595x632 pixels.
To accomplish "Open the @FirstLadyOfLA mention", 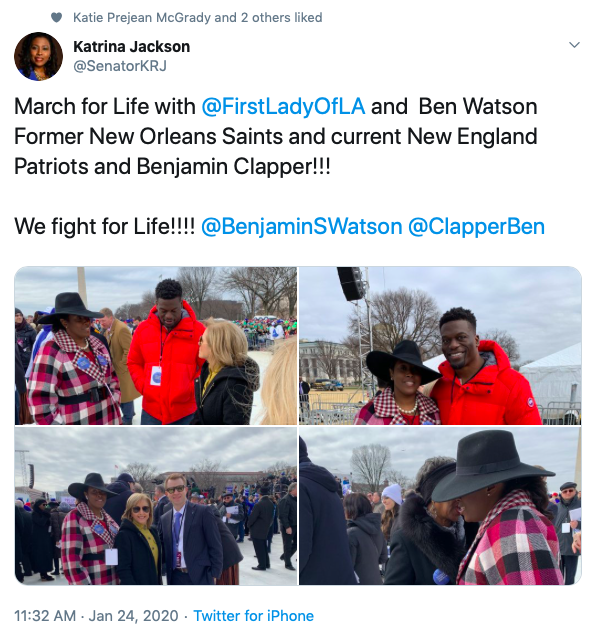I will click(x=283, y=107).
